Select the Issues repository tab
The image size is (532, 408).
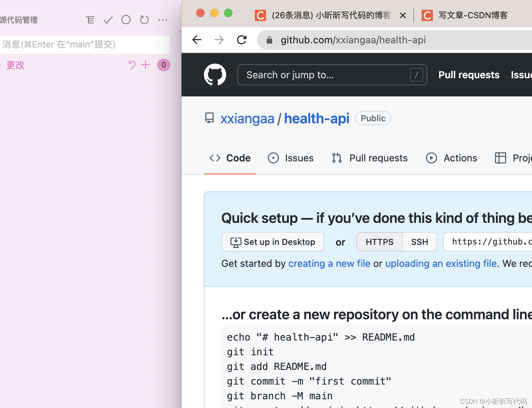point(290,158)
